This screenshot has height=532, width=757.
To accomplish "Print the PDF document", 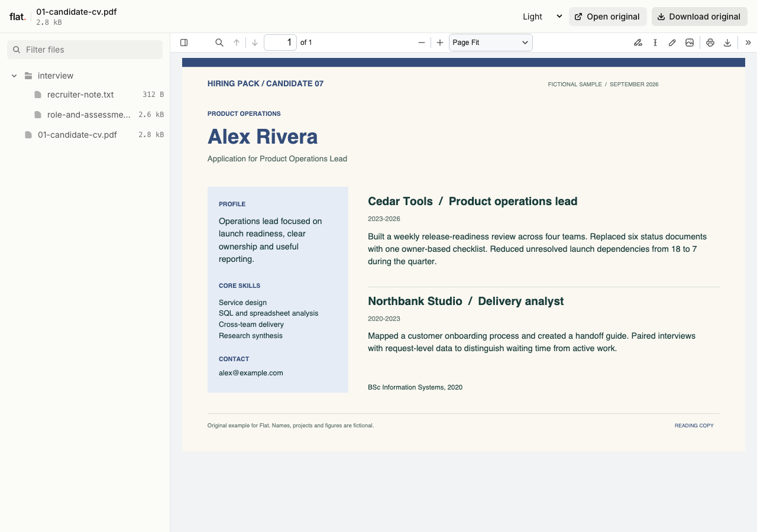I will (710, 43).
